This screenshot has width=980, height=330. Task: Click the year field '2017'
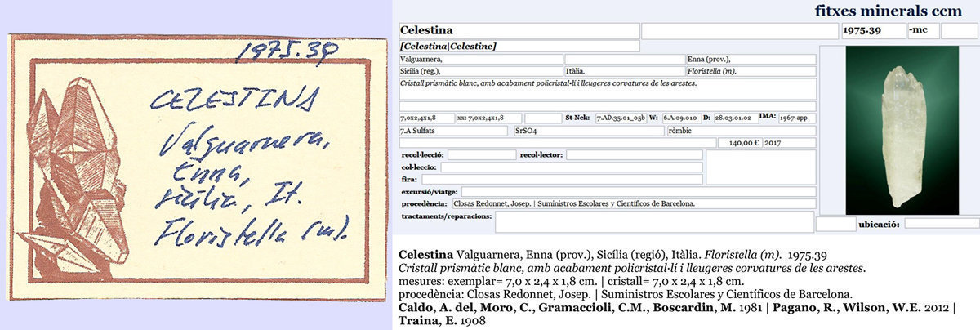point(789,142)
